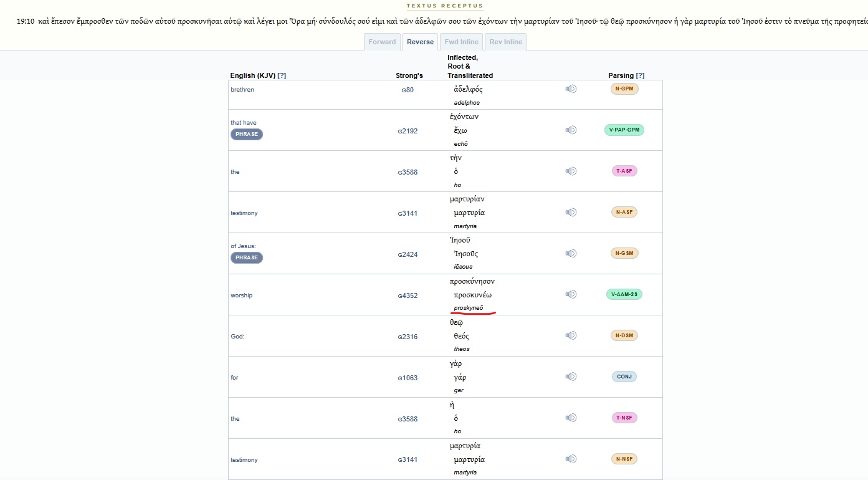This screenshot has width=868, height=480.
Task: Click the Greek root word ἀδελφός
Action: [x=469, y=90]
